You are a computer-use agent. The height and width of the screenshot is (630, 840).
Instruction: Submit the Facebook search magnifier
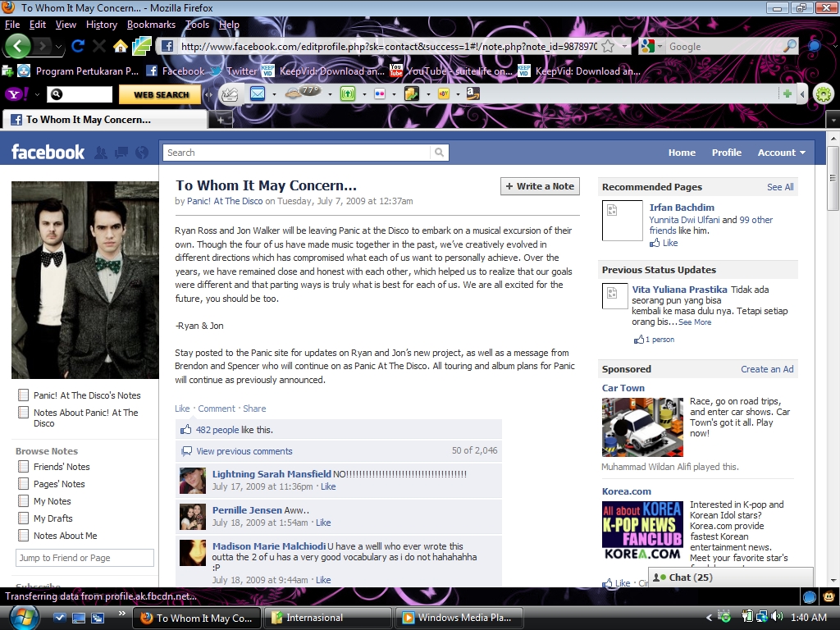tap(440, 153)
